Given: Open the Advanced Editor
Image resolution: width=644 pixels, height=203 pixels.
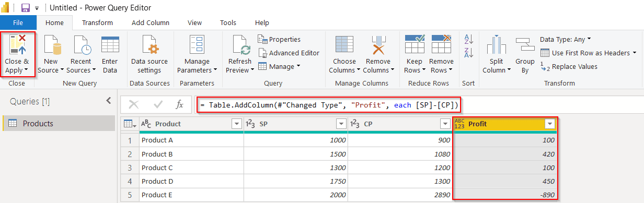Looking at the screenshot, I should (289, 53).
